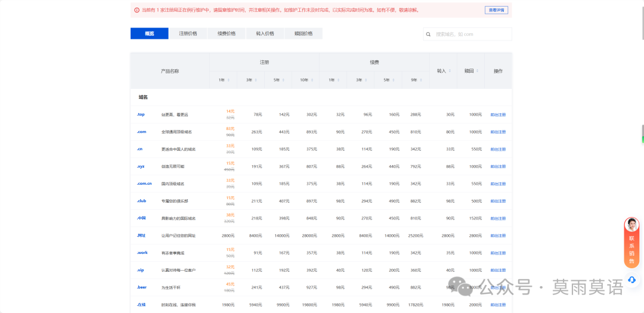Sort by the 注册 10年 column arrows
Image resolution: width=644 pixels, height=313 pixels.
312,80
